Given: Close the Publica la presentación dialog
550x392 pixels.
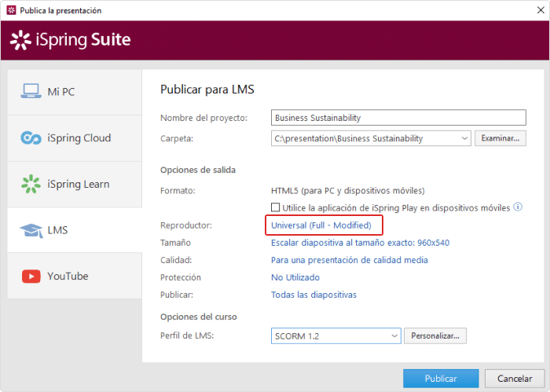Looking at the screenshot, I should [x=541, y=10].
